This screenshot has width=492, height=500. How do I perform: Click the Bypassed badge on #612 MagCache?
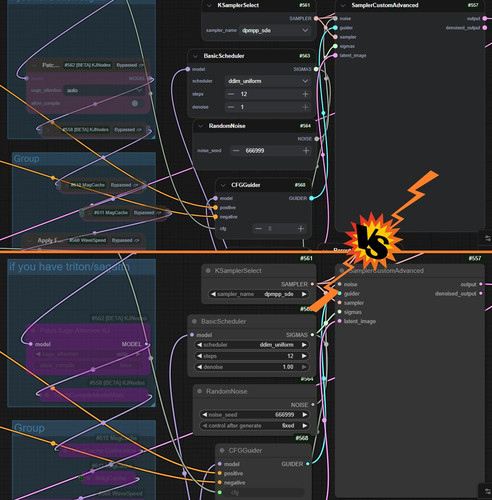tap(124, 185)
